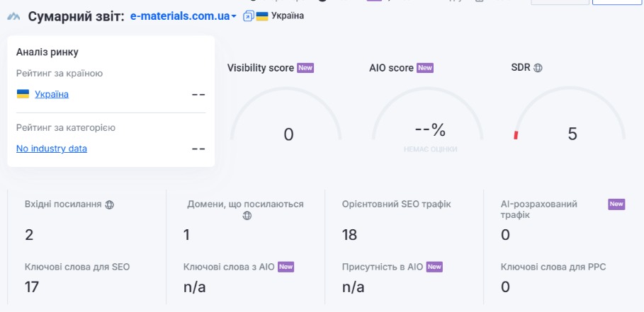The image size is (644, 312).
Task: Click the Домени, що посилаються value 1
Action: click(x=186, y=235)
